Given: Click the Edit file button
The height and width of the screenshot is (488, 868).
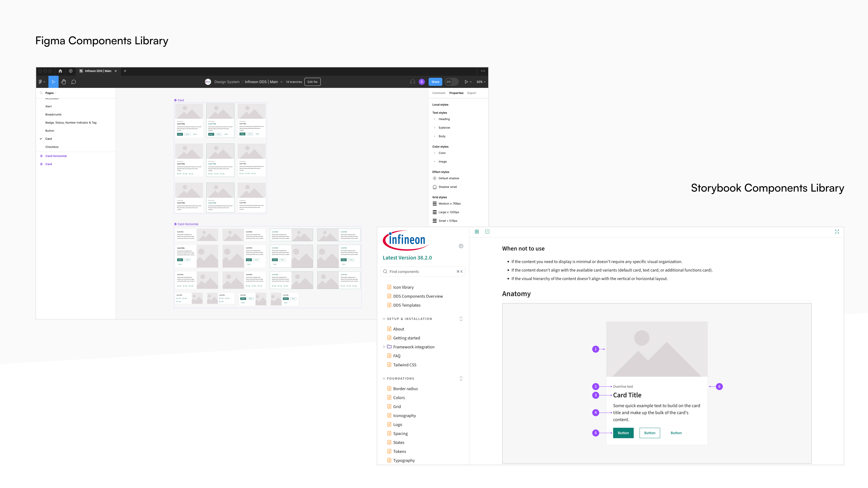Looking at the screenshot, I should coord(312,82).
